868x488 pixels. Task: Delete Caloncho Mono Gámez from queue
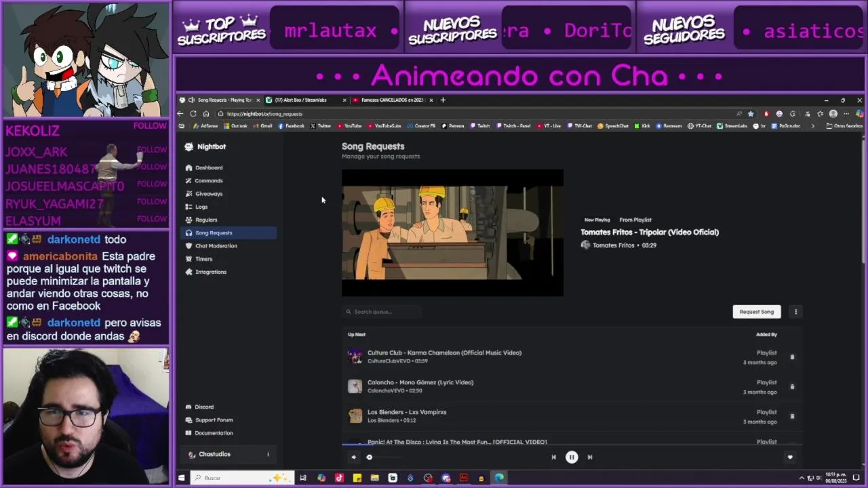[x=792, y=387]
